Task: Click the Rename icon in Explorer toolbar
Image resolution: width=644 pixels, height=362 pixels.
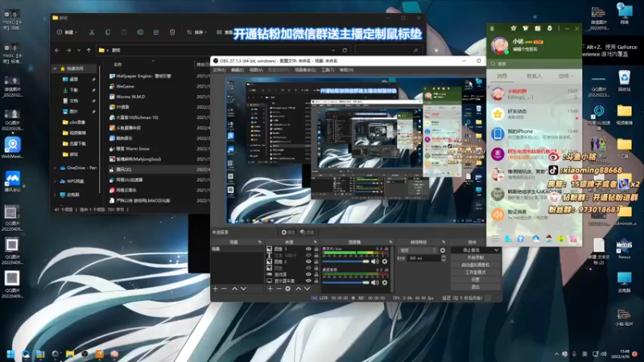Action: (140, 32)
